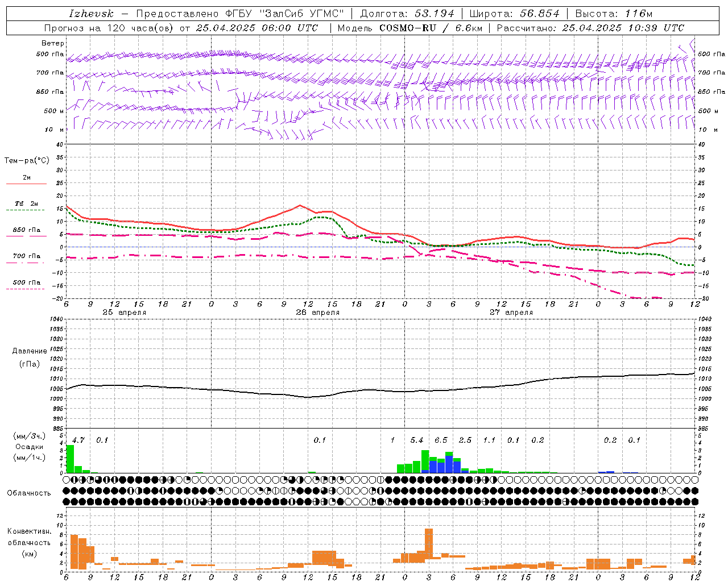This screenshot has height=582, width=728.
Task: Click the 1.1 precipitation total
Action: tap(489, 440)
